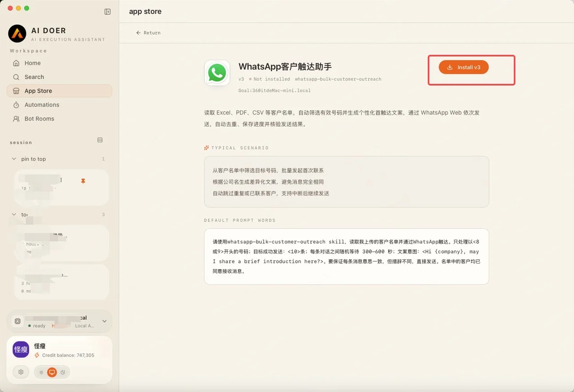The width and height of the screenshot is (574, 392).
Task: Click the Goal:360itdeMac-mini.local text
Action: click(274, 90)
